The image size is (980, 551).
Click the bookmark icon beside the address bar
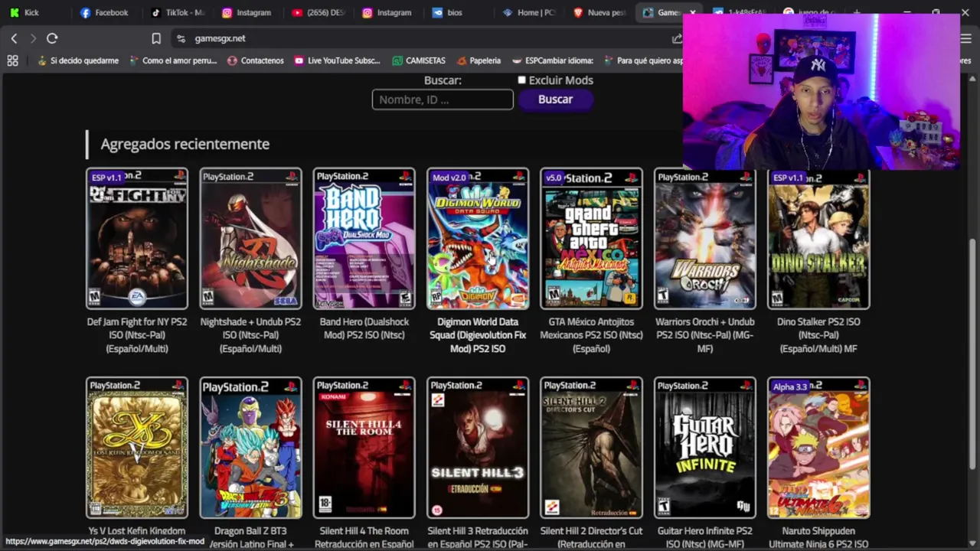click(156, 38)
